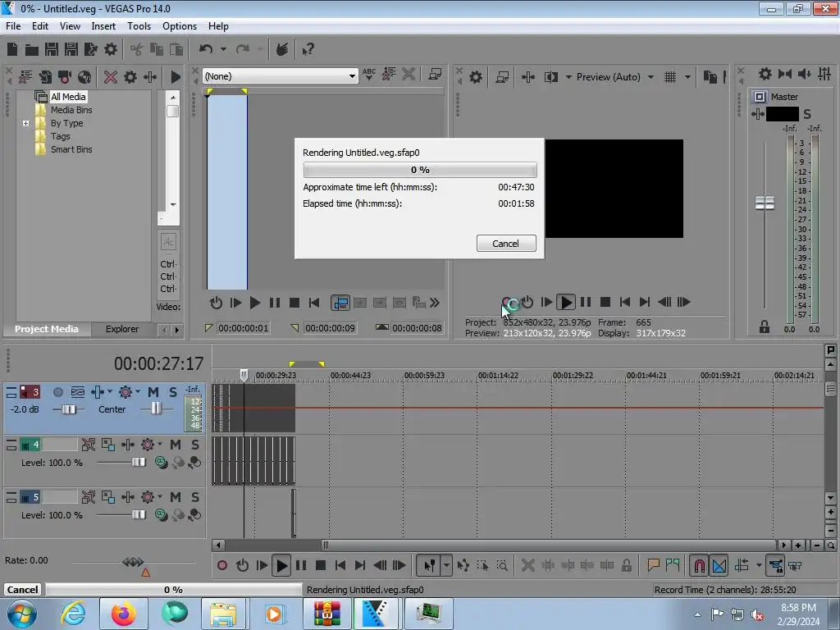The width and height of the screenshot is (840, 630).
Task: Solo video track 4
Action: (x=195, y=445)
